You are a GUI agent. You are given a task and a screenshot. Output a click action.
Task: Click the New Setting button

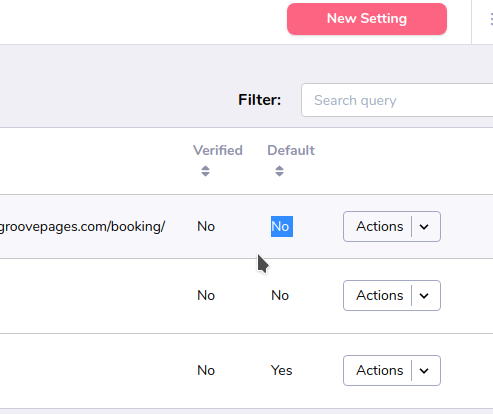click(367, 19)
